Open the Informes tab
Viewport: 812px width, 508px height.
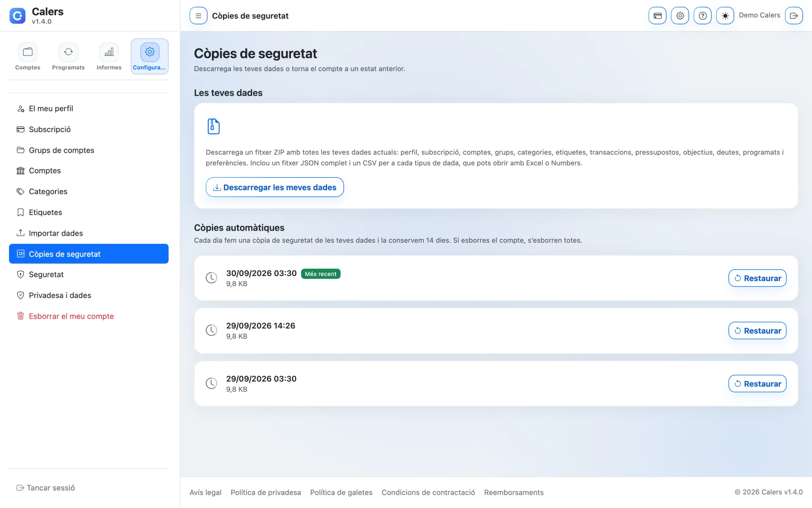tap(109, 57)
